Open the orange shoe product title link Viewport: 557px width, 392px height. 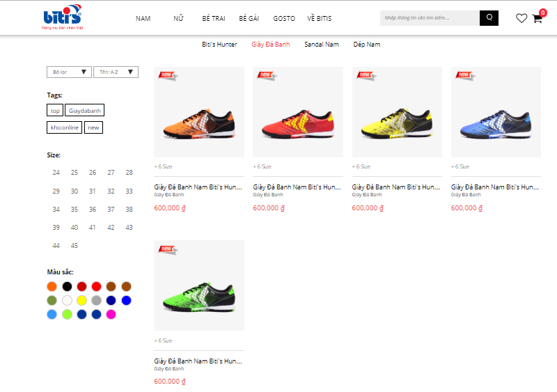pyautogui.click(x=198, y=187)
